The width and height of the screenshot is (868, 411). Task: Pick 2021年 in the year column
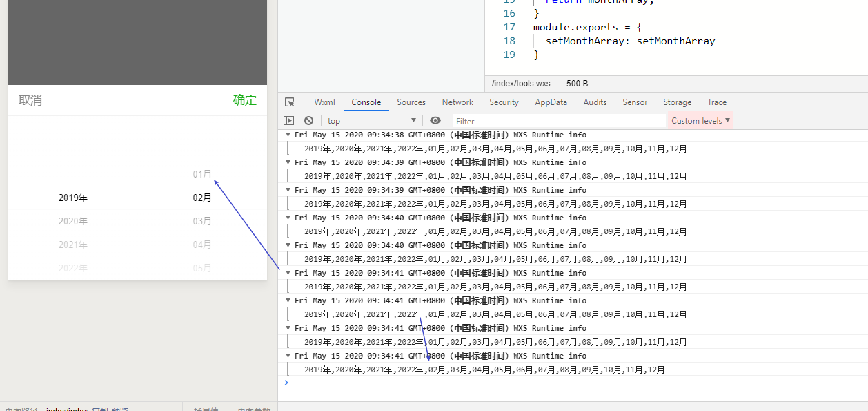point(73,245)
